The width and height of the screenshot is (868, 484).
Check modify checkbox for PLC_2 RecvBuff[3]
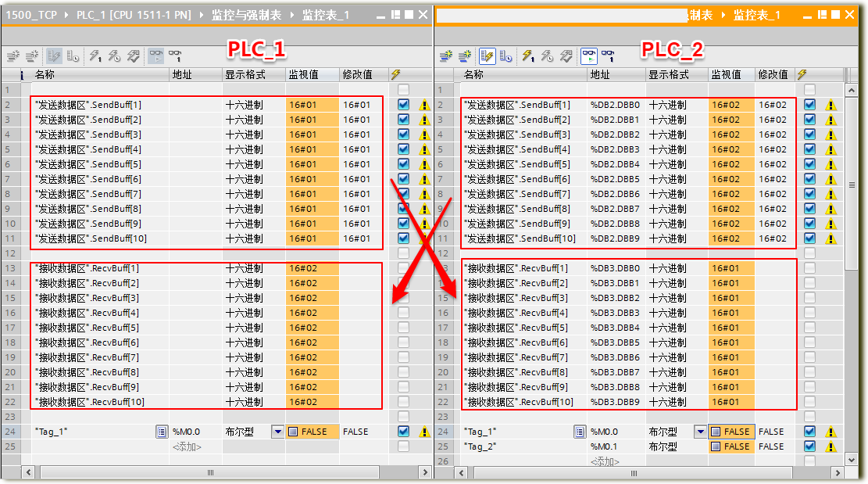[810, 297]
